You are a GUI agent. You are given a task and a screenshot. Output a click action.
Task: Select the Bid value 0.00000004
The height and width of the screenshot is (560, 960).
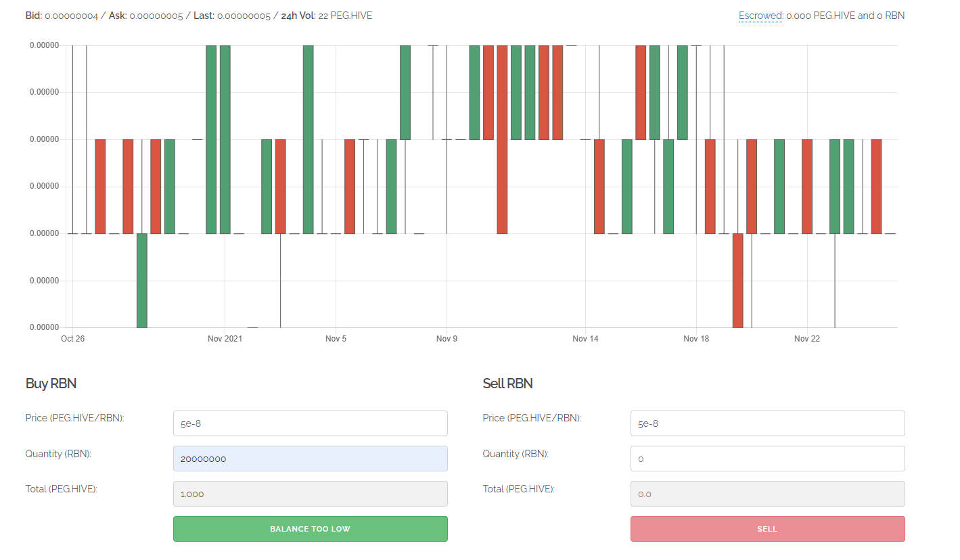coord(72,16)
